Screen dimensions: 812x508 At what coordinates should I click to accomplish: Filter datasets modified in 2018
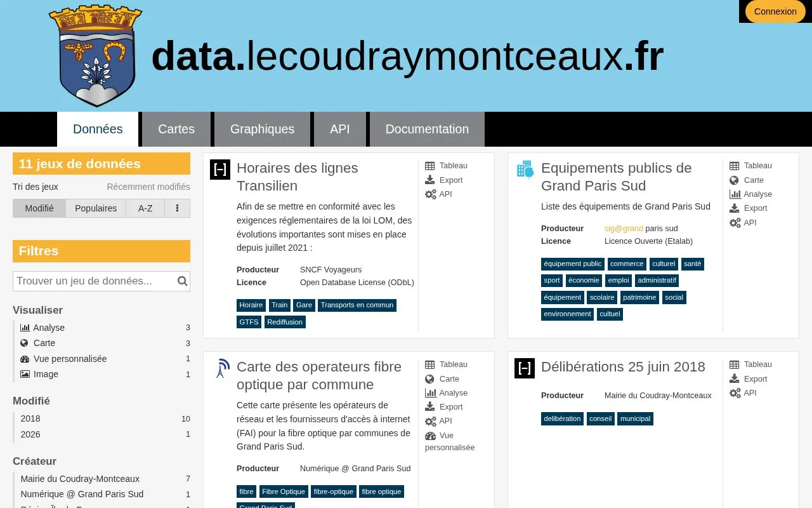[105, 418]
